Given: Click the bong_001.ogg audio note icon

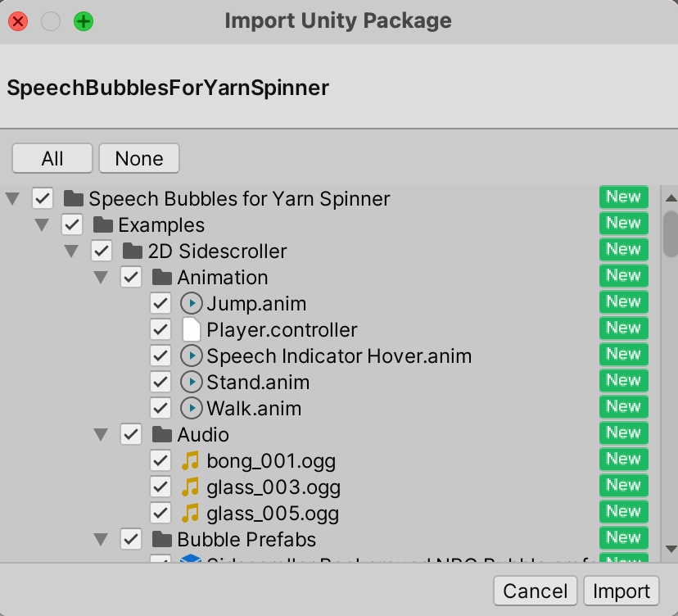Looking at the screenshot, I should [x=190, y=461].
